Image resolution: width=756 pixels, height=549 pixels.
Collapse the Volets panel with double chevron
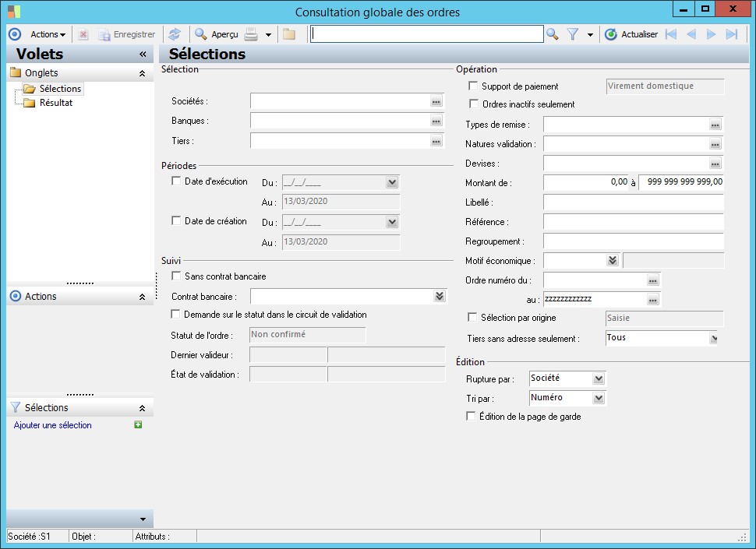pyautogui.click(x=143, y=55)
